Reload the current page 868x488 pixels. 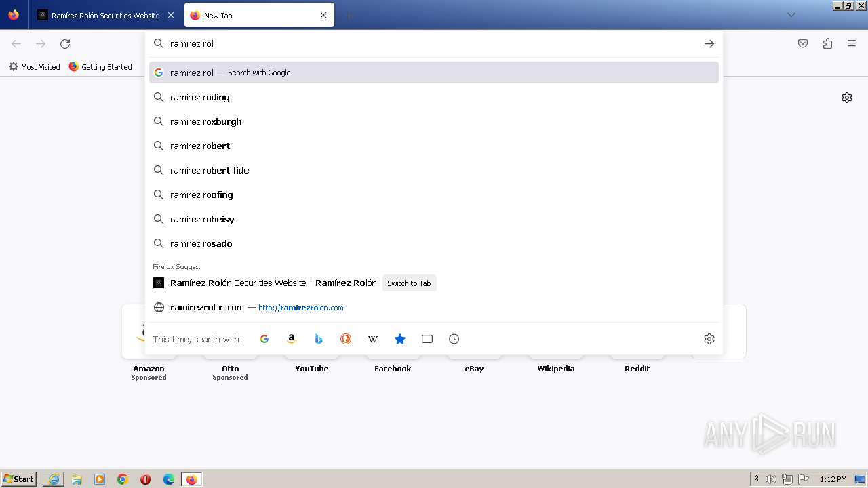click(x=65, y=43)
